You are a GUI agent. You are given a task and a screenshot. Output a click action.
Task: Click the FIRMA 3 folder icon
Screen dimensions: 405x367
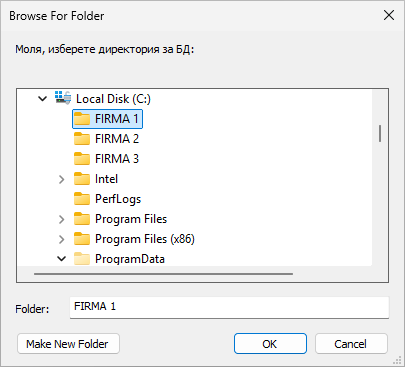tap(82, 158)
